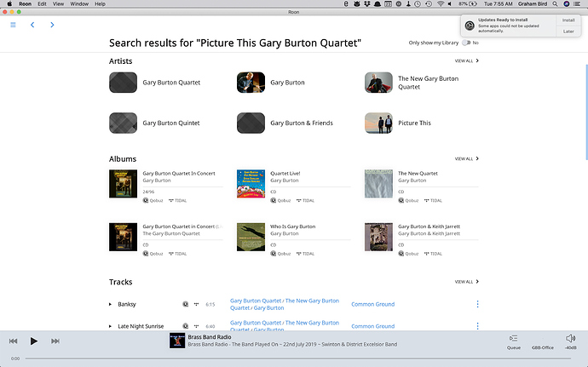Click the battery status in menu bar

[468, 3]
